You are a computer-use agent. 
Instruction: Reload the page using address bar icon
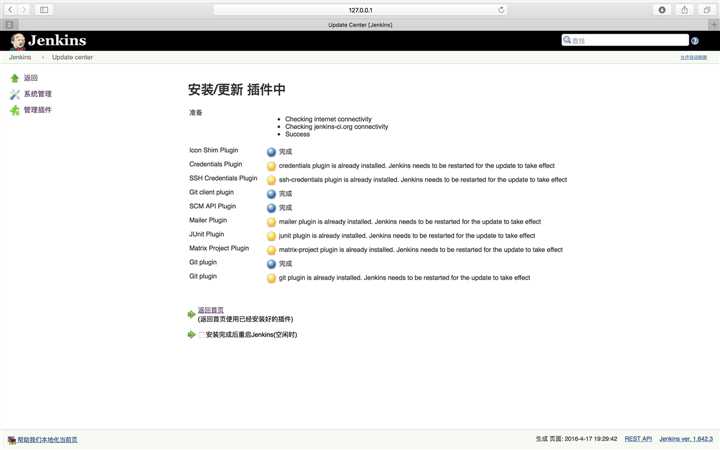[x=501, y=10]
